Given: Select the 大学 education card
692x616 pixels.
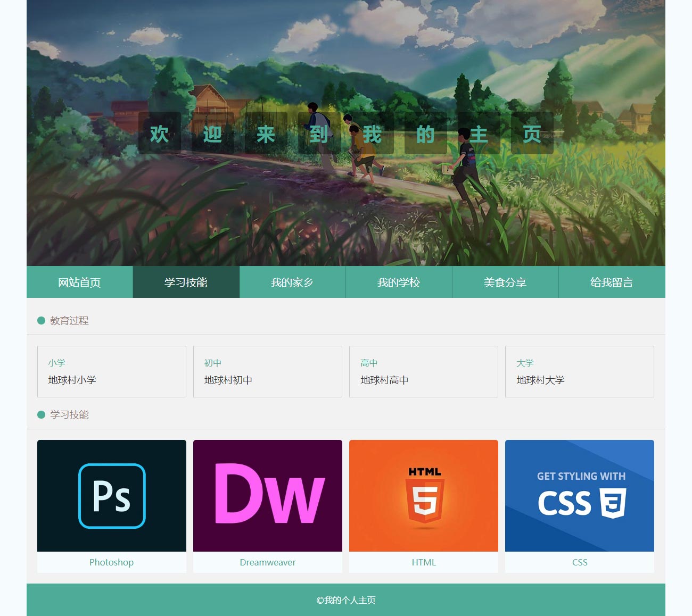Looking at the screenshot, I should point(580,371).
